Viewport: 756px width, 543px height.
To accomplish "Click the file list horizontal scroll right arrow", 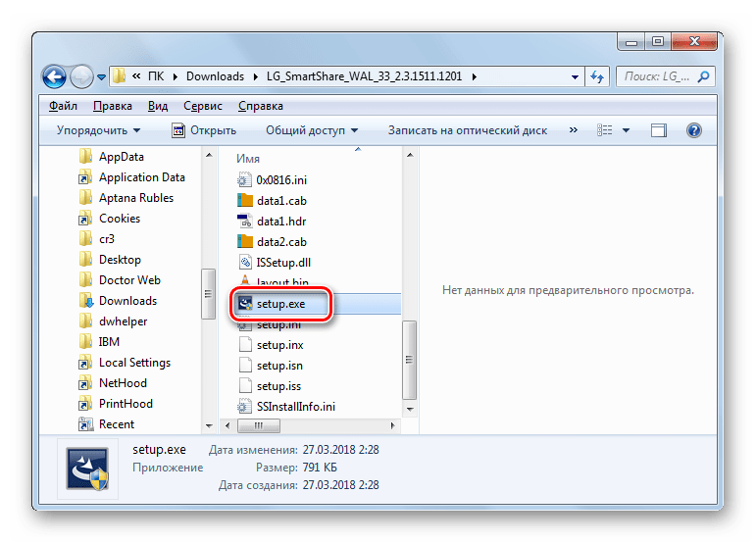I will (392, 426).
